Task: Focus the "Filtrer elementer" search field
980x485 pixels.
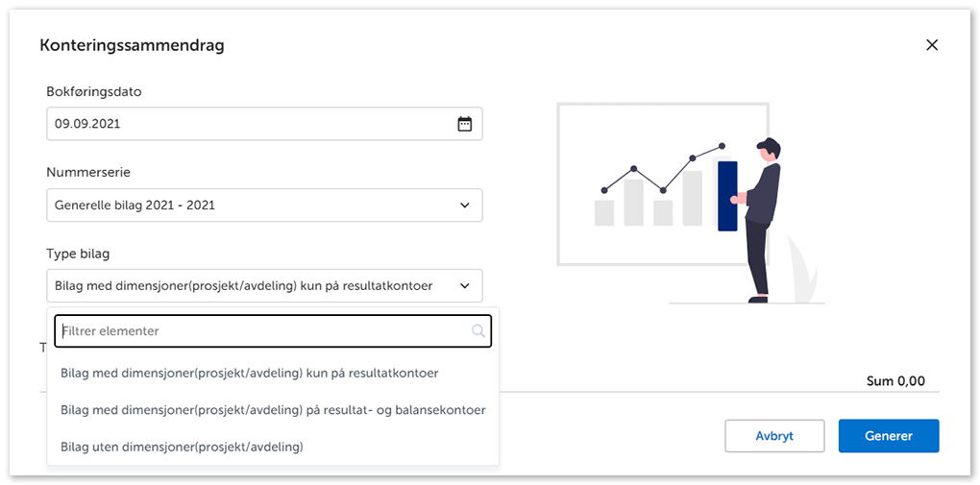Action: [x=264, y=331]
